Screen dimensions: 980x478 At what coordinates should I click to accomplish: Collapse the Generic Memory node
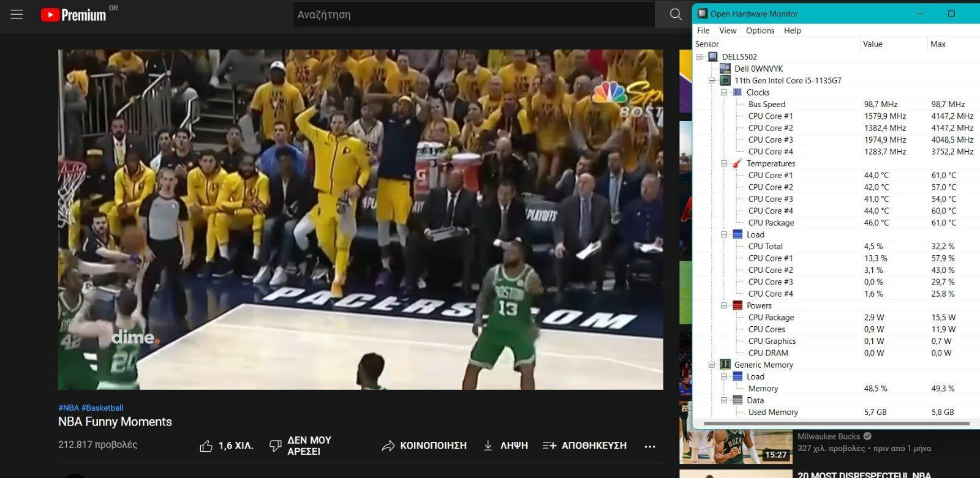(x=712, y=365)
